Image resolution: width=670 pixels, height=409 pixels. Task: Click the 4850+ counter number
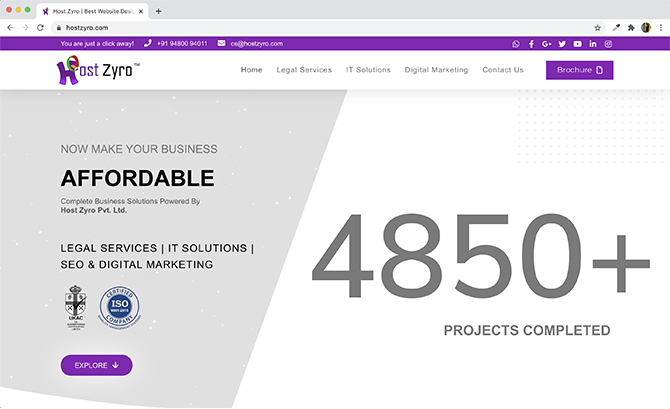coord(482,255)
